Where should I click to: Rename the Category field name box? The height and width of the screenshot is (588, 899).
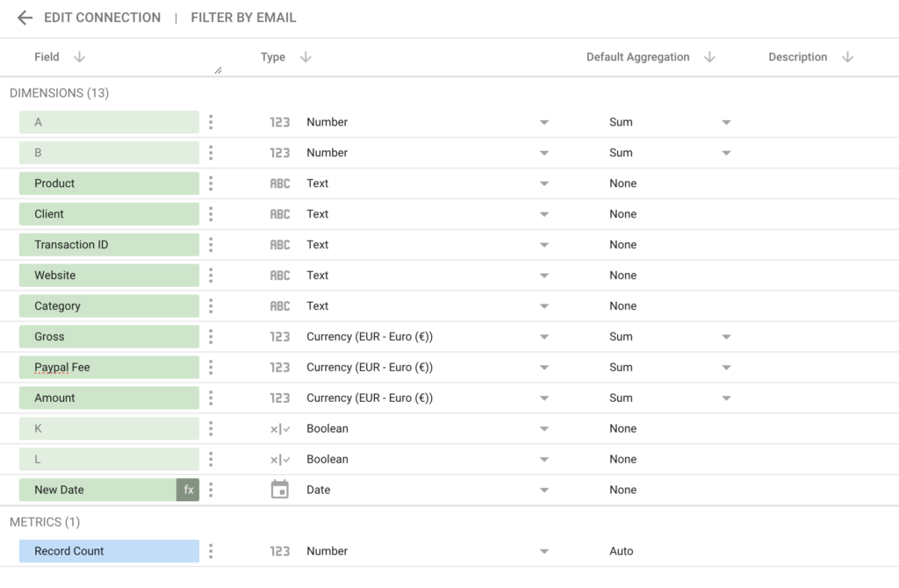[x=109, y=305]
